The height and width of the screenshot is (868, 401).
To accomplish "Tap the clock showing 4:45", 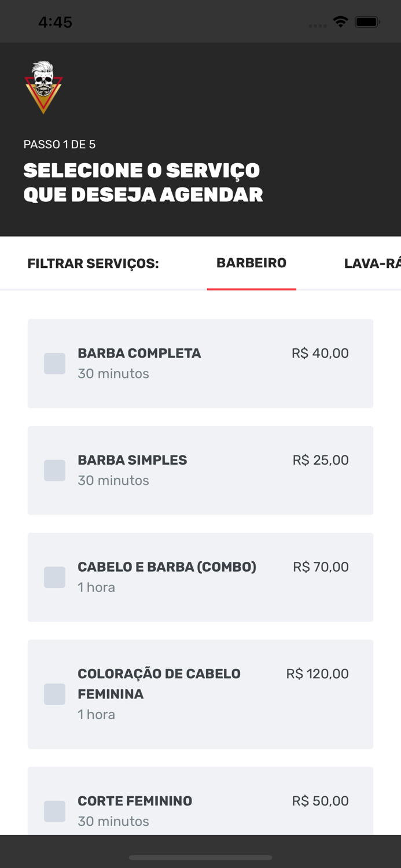I will (x=56, y=21).
